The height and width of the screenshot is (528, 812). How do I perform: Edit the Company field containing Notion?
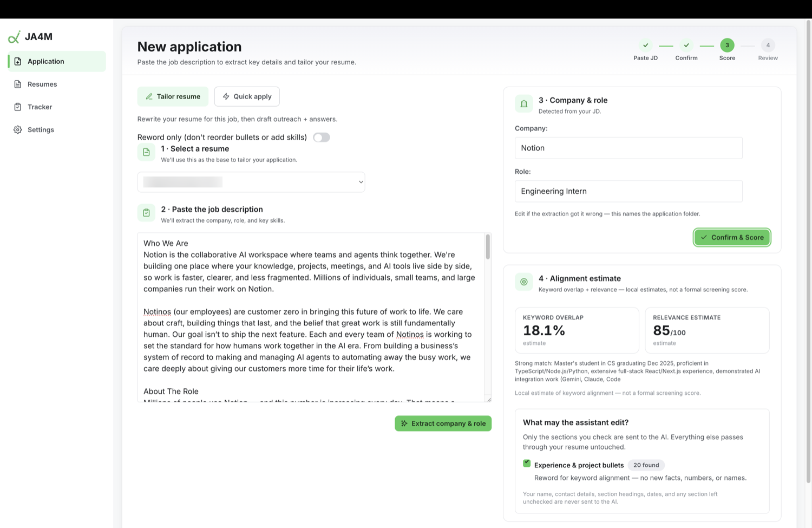click(628, 148)
